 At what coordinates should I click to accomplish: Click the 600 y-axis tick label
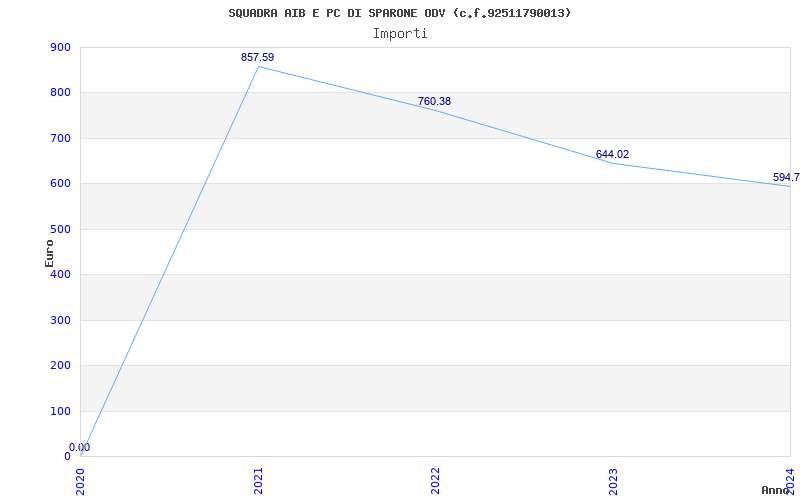(60, 184)
